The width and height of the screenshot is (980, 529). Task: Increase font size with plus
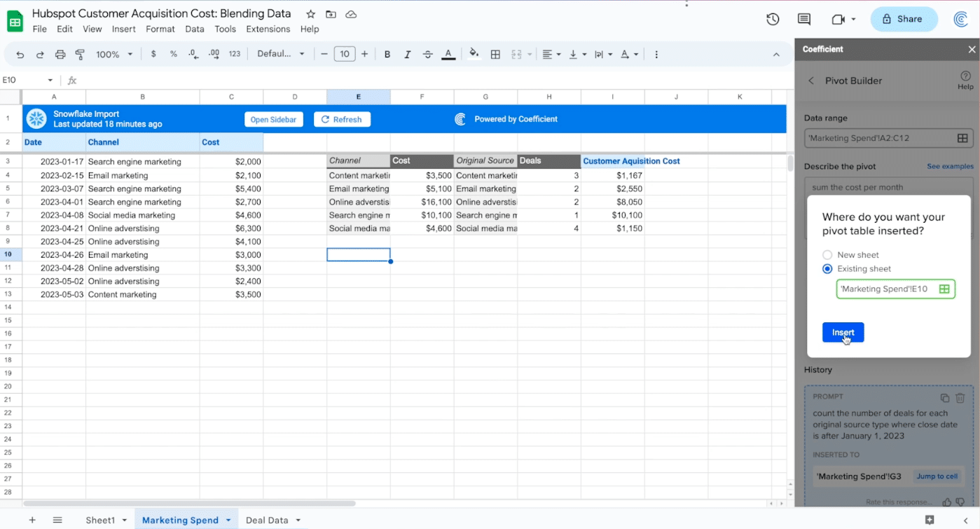(364, 54)
